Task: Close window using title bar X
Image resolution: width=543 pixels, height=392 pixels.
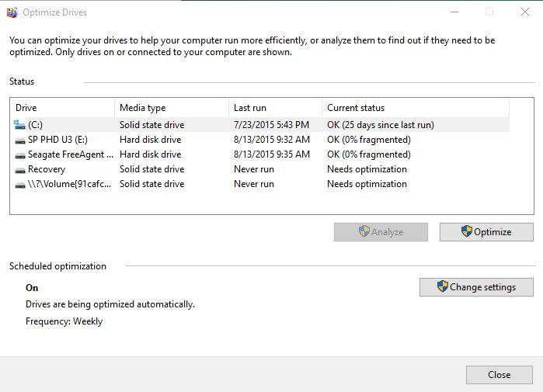Action: [x=524, y=12]
